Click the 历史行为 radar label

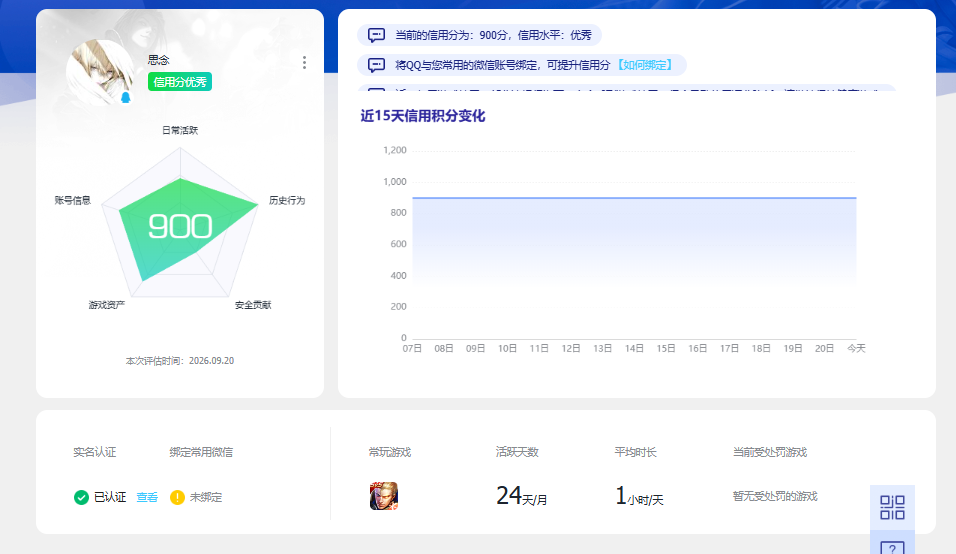pyautogui.click(x=287, y=200)
